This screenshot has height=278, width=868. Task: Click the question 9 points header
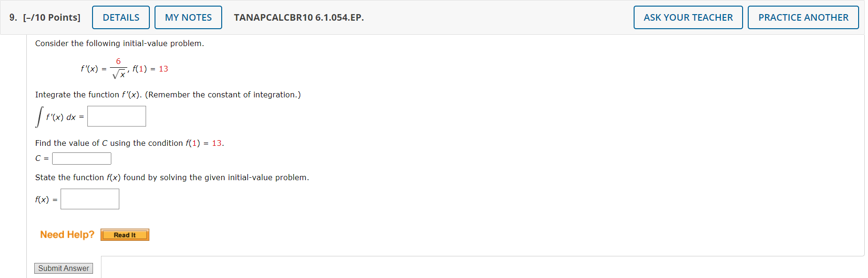pos(44,17)
